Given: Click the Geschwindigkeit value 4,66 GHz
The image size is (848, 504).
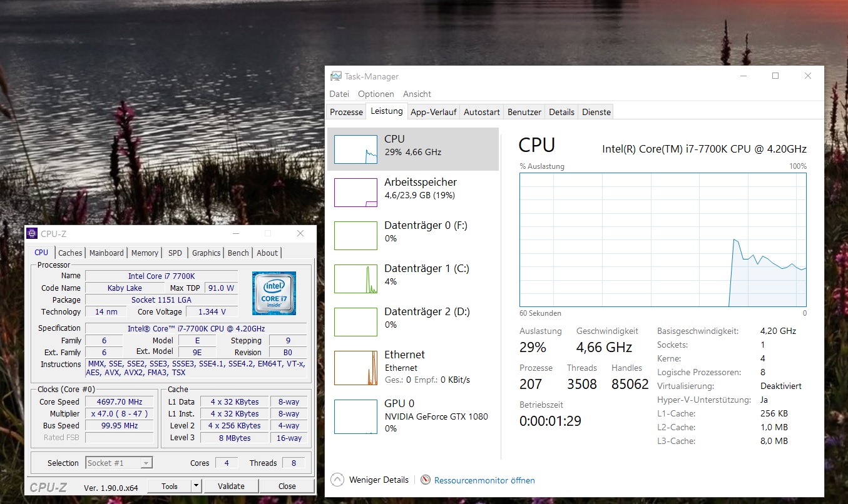Looking at the screenshot, I should pos(604,347).
